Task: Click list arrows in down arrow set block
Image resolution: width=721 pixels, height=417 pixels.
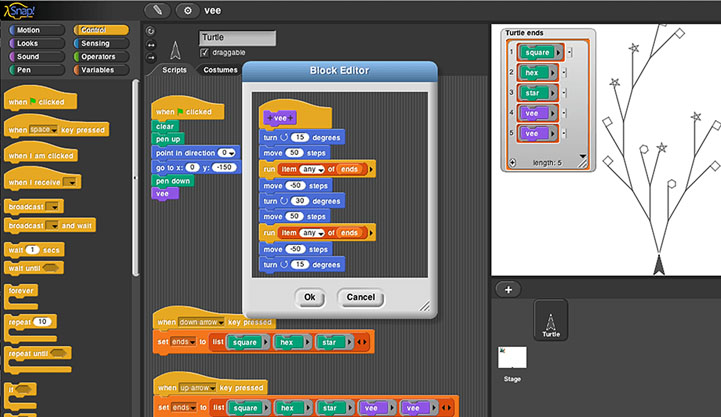Action: click(362, 343)
